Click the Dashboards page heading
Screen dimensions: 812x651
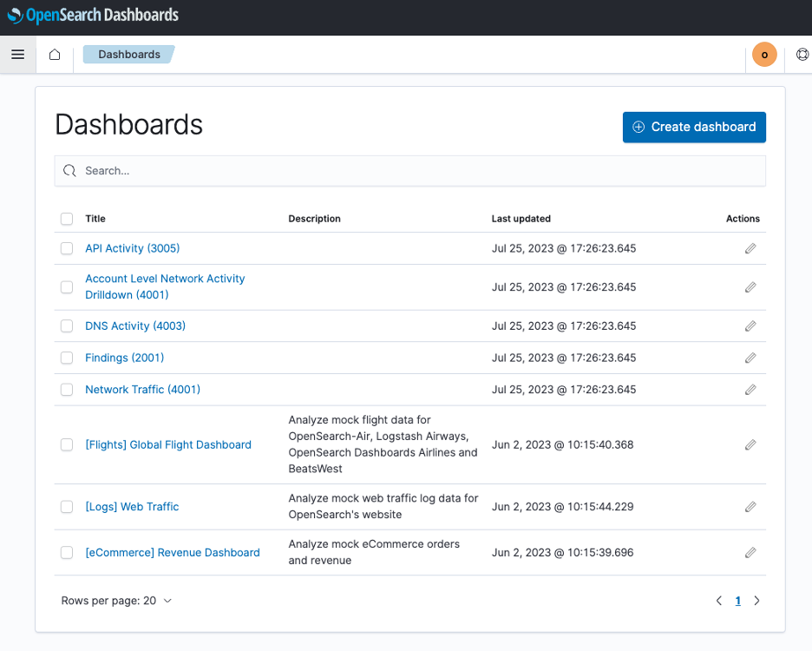tap(129, 125)
